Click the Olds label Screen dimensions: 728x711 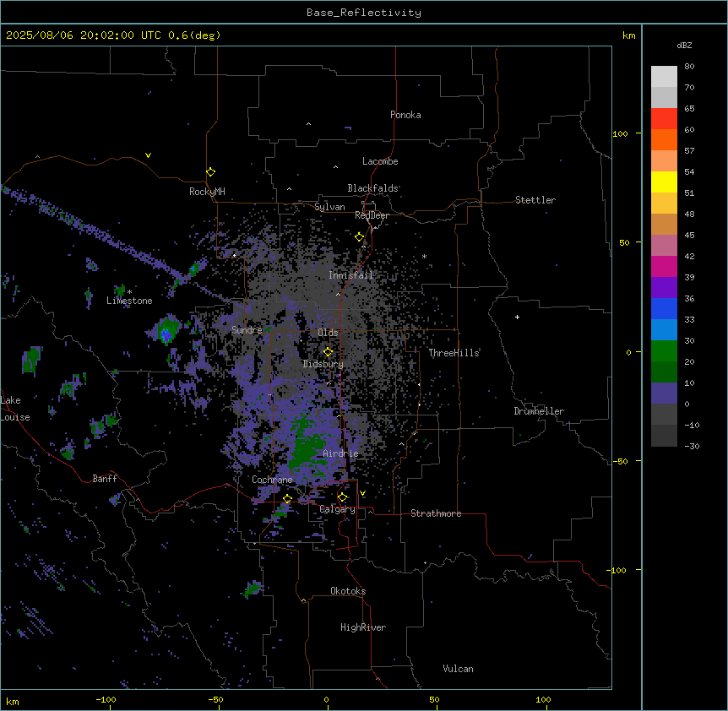(328, 333)
